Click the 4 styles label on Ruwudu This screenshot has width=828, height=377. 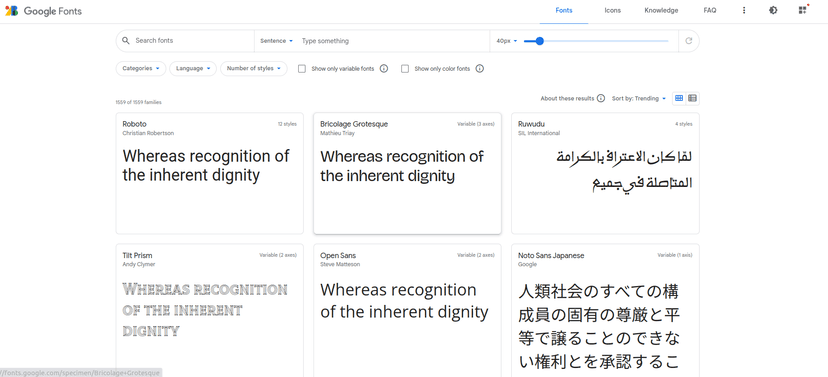pos(683,124)
